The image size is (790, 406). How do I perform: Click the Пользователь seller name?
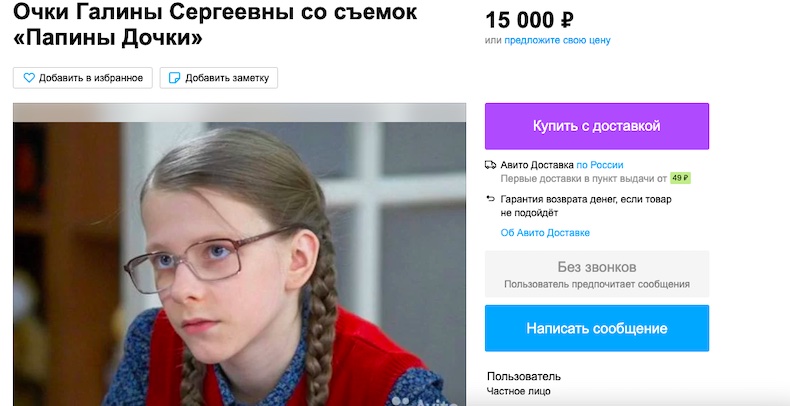coord(524,376)
